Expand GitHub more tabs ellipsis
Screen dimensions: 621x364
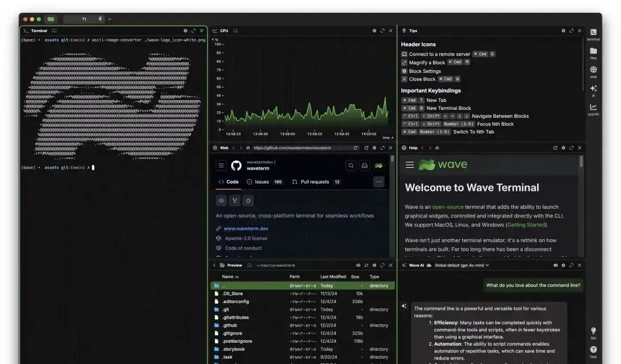tap(378, 182)
